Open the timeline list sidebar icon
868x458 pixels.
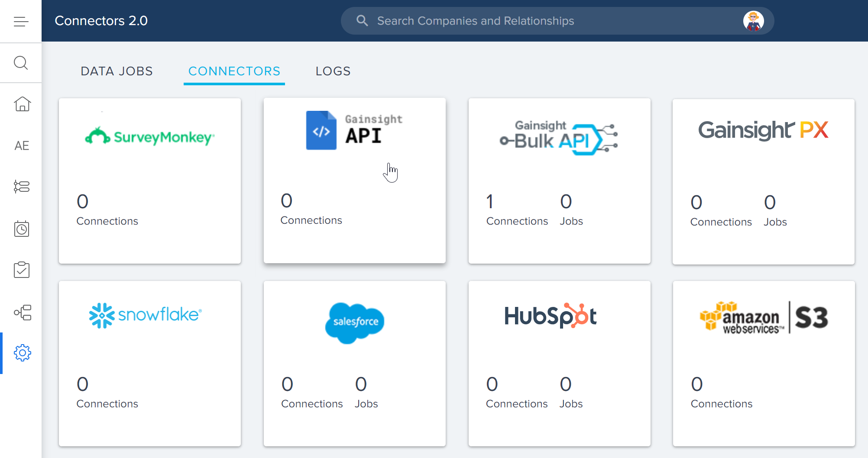click(22, 187)
